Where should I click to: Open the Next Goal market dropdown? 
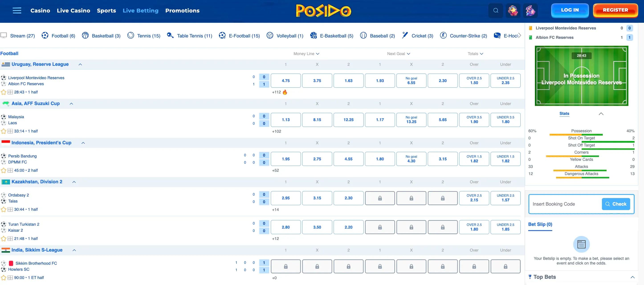pyautogui.click(x=399, y=54)
